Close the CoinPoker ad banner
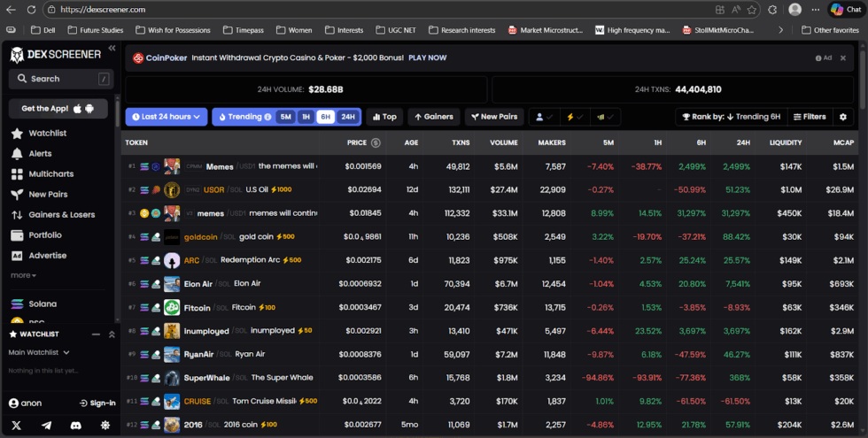The height and width of the screenshot is (438, 868). [x=843, y=58]
